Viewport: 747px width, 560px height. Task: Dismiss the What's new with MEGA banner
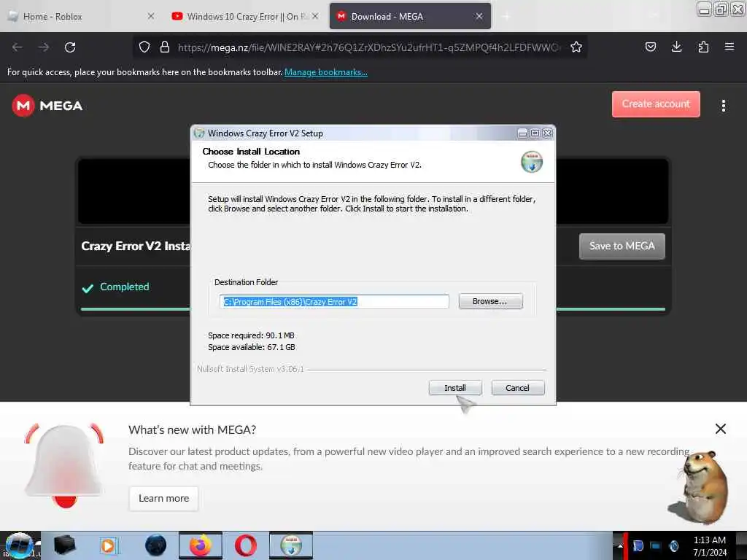pyautogui.click(x=720, y=429)
